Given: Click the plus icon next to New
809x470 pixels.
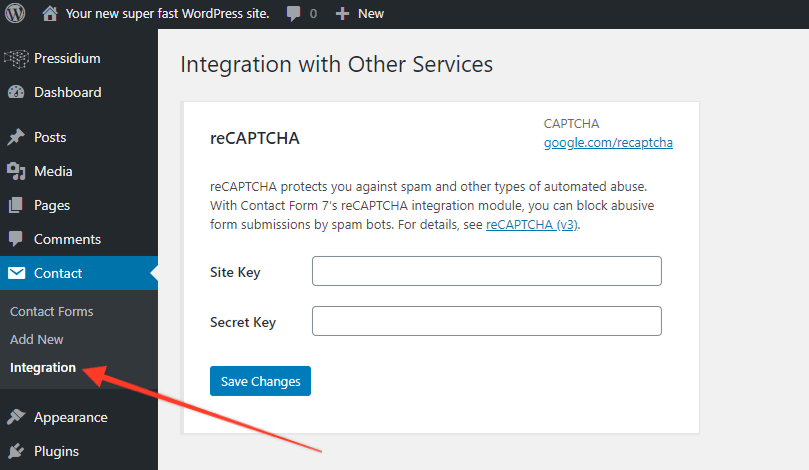Looking at the screenshot, I should (342, 13).
